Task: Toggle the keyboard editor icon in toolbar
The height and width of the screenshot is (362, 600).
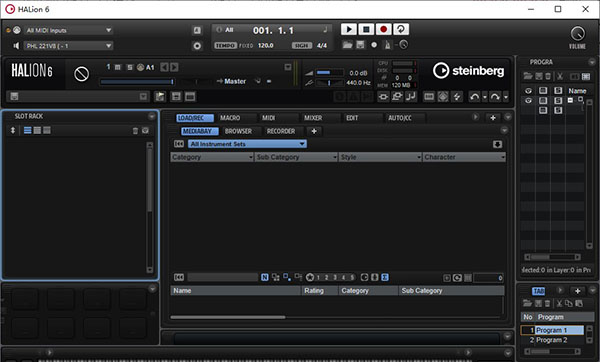Action: tap(429, 97)
